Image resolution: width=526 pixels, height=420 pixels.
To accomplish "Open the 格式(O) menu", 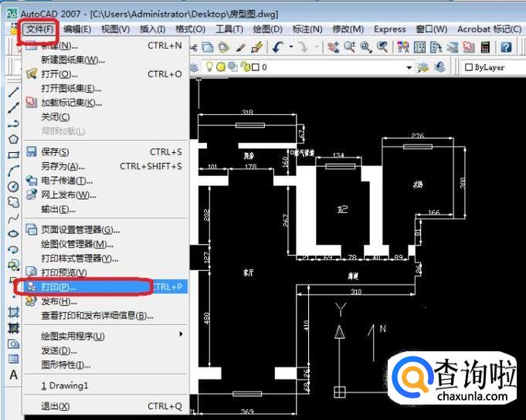I will click(190, 29).
